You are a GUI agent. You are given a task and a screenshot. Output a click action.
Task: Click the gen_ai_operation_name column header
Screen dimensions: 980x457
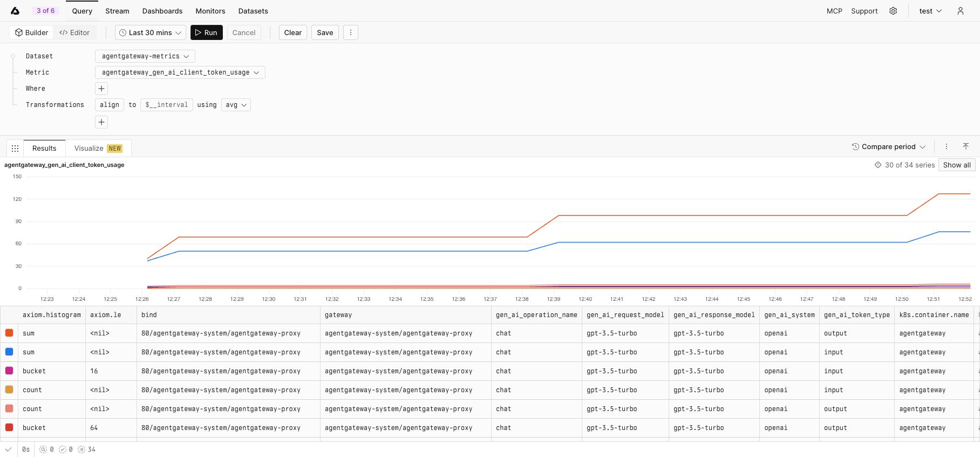(x=536, y=315)
